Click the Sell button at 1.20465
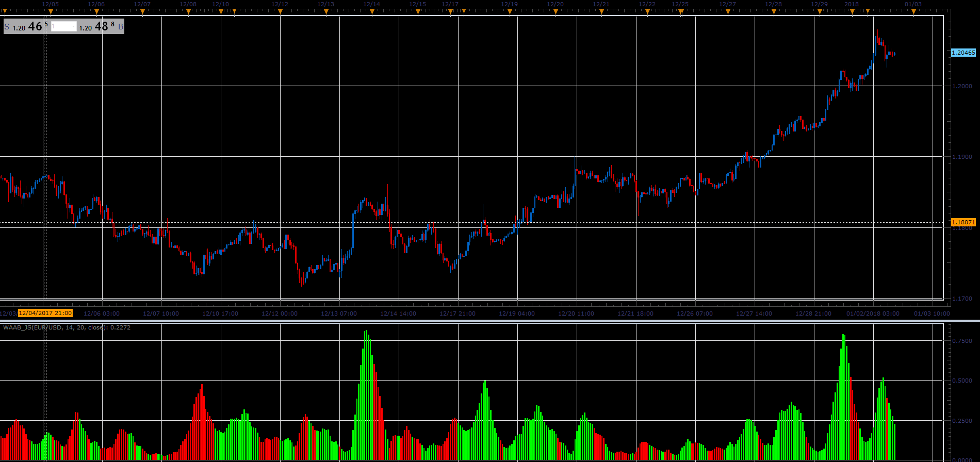 (26, 26)
